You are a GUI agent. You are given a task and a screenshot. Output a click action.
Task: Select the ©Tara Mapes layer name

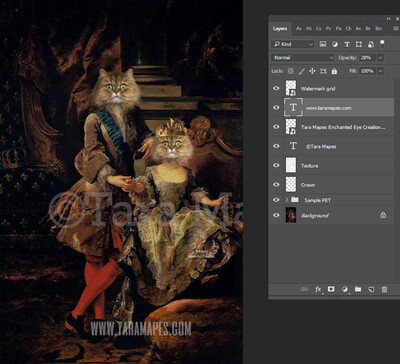[321, 146]
